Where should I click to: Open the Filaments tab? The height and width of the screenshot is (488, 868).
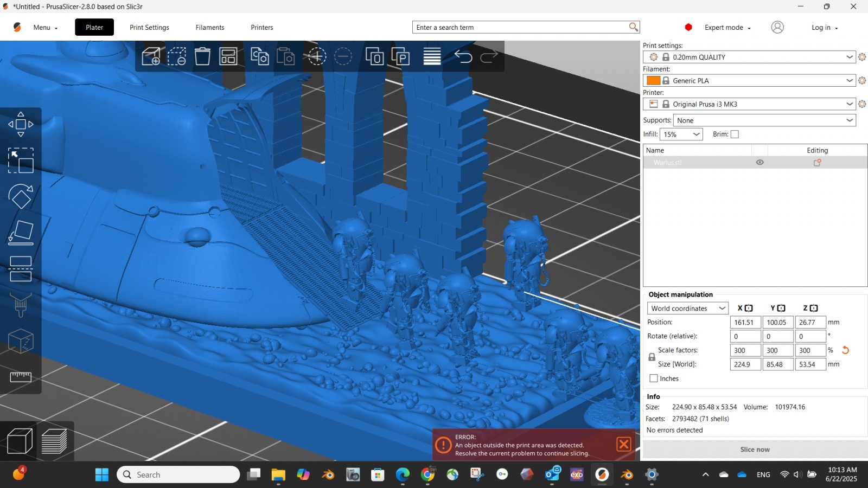210,28
